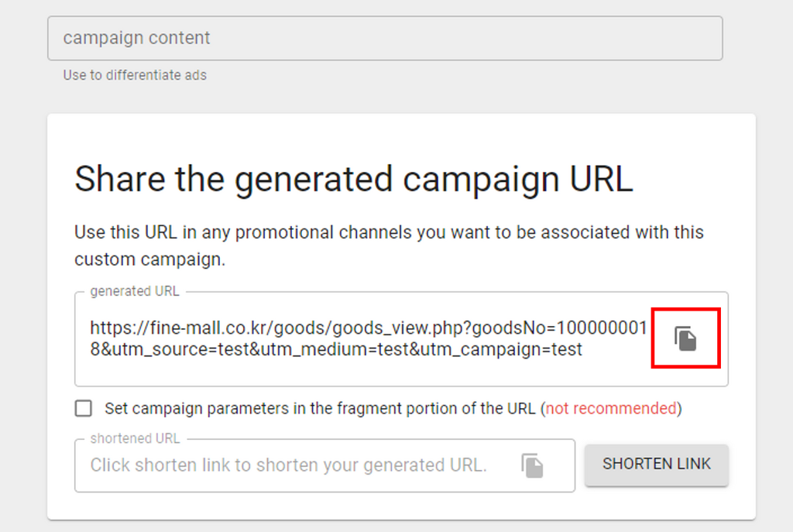This screenshot has width=793, height=532.
Task: Click the 'https://fine-mall.co.kr' URL line
Action: (x=368, y=328)
